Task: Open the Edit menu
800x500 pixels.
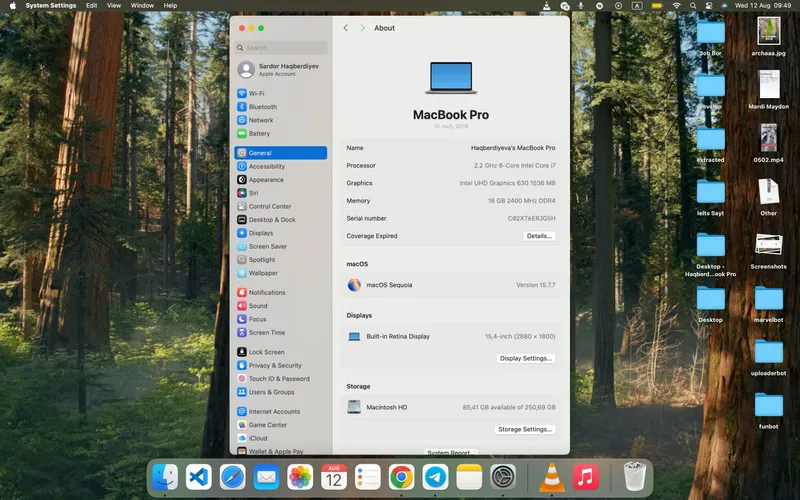Action: 91,6
